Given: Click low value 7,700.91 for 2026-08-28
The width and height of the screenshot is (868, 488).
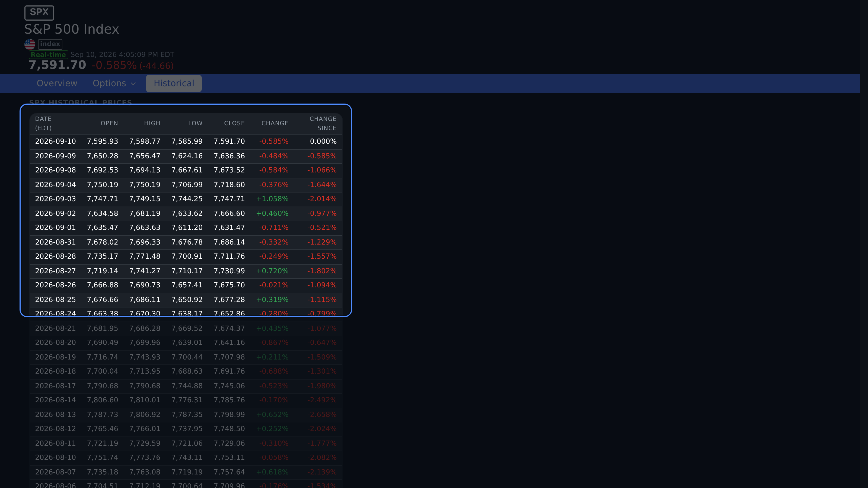Looking at the screenshot, I should [187, 256].
